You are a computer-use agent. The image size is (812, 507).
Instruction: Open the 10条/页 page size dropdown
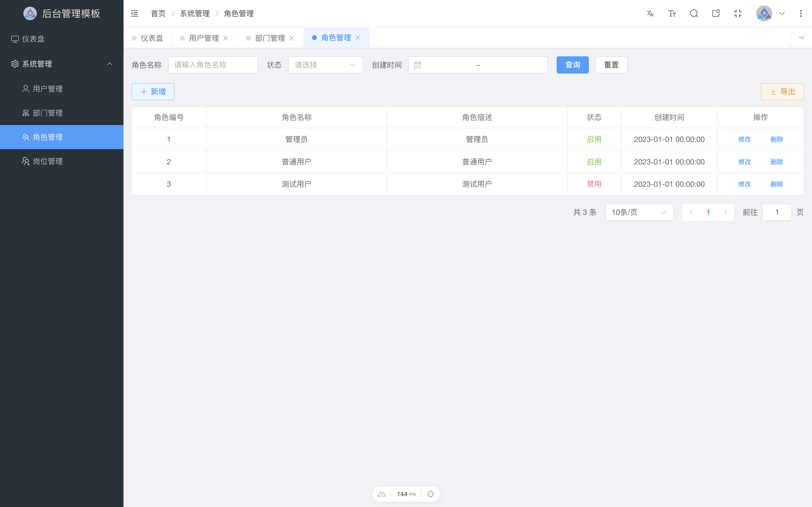pyautogui.click(x=639, y=212)
